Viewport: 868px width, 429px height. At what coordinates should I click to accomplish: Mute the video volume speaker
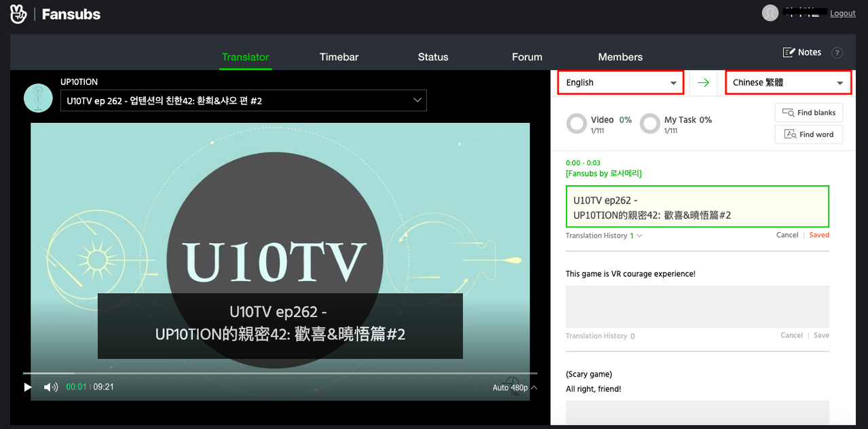(x=51, y=387)
